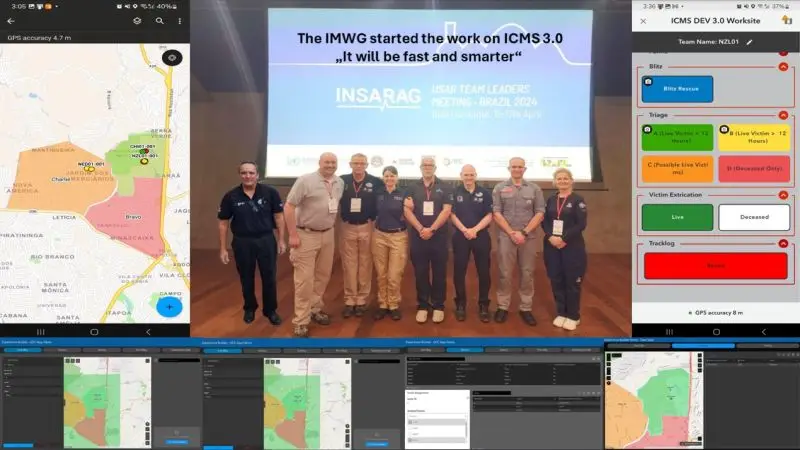Select green triage category A button
Viewport: 800px width, 450px height.
(677, 137)
